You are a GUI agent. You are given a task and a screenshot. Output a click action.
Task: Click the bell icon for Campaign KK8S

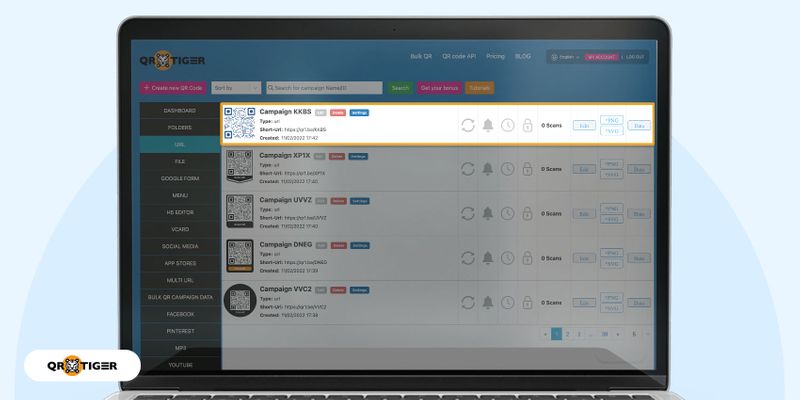(x=488, y=125)
